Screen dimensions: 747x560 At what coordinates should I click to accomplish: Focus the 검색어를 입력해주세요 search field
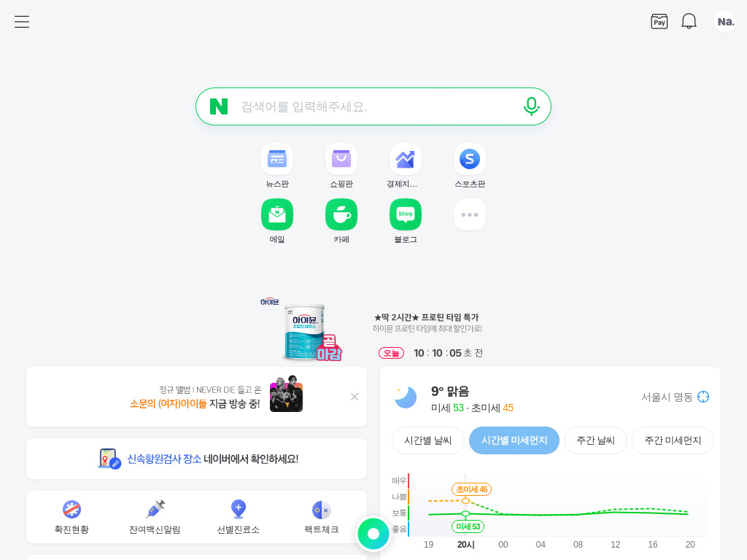point(373,106)
